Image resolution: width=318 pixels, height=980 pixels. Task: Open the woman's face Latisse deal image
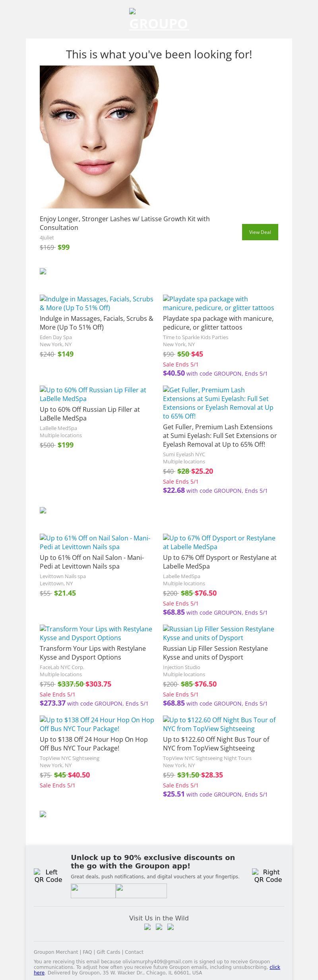(99, 137)
